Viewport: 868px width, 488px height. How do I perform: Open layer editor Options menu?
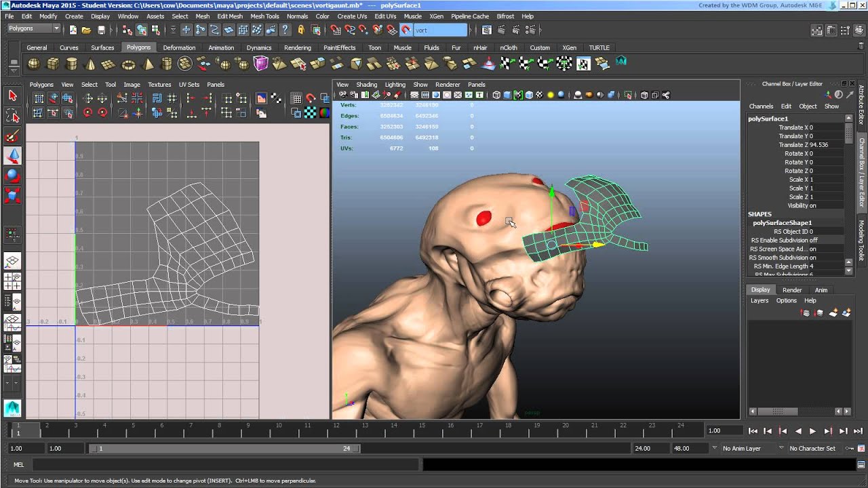point(787,300)
